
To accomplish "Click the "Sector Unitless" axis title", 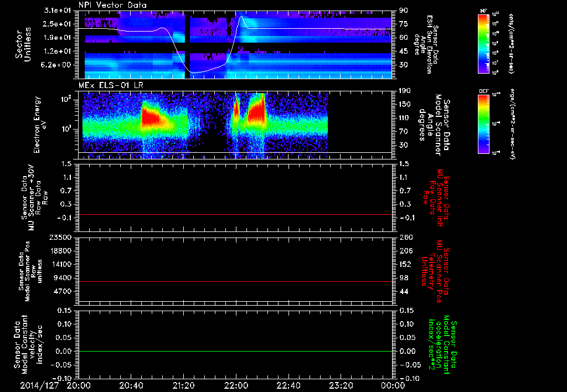I will (x=23, y=44).
